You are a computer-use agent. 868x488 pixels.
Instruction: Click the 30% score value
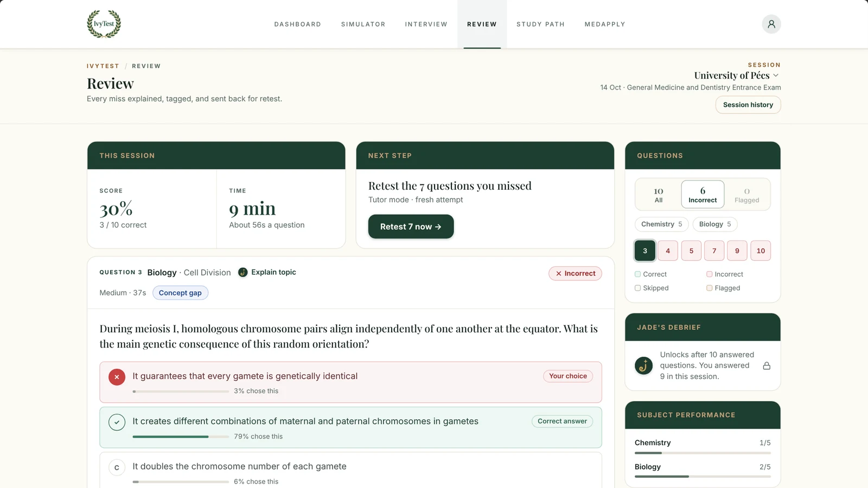point(116,209)
